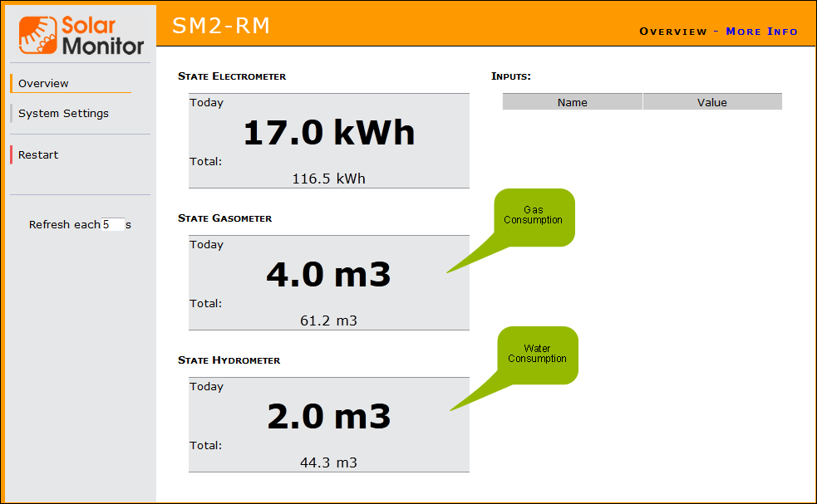817x504 pixels.
Task: Click the Name column header
Action: 572,102
